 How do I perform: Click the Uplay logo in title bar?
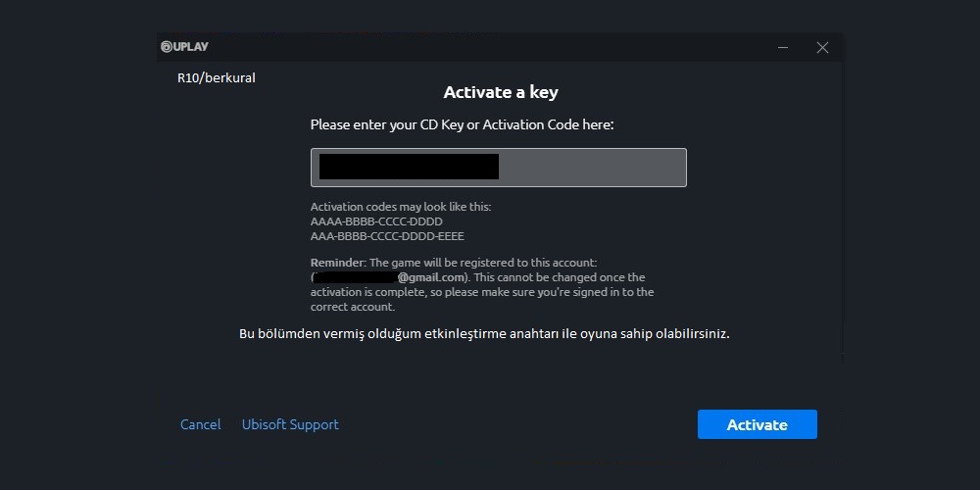tap(184, 47)
